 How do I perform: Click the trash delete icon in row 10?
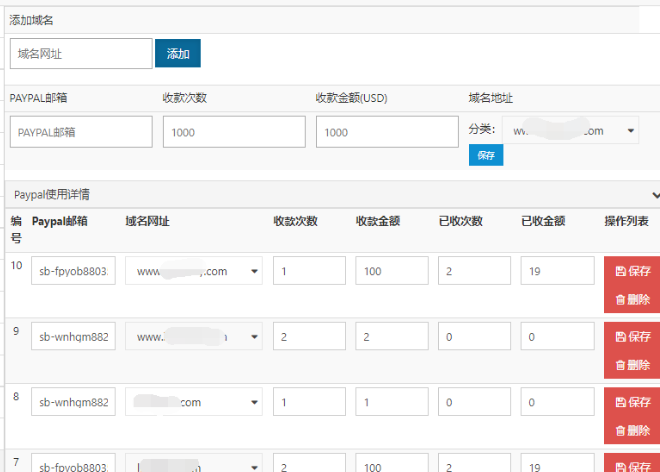coord(621,299)
